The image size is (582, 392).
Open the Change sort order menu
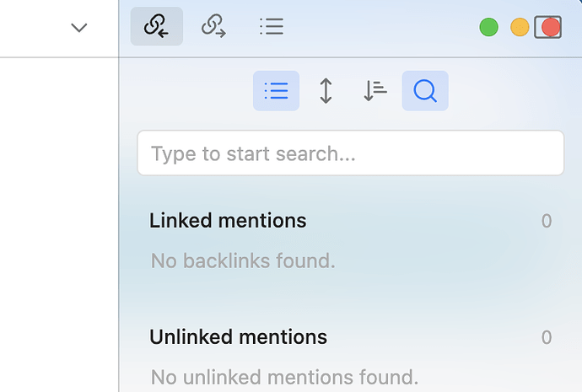tap(375, 91)
